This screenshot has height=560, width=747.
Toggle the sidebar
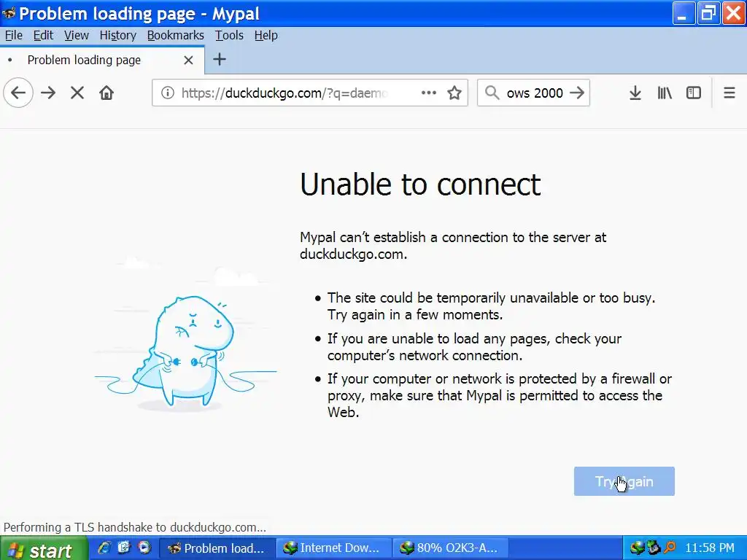pyautogui.click(x=694, y=93)
